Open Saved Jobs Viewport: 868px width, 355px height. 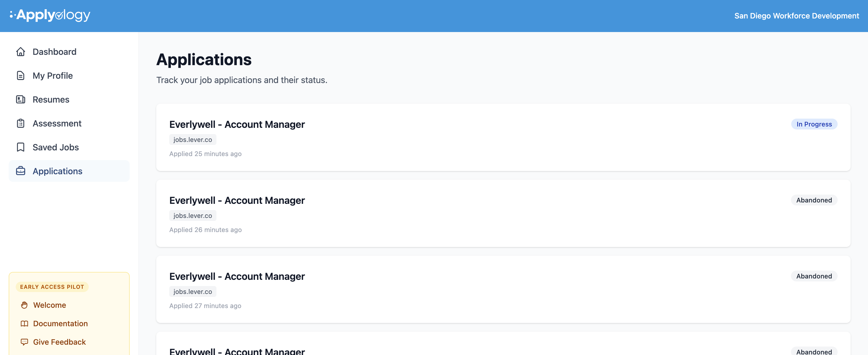[69, 147]
